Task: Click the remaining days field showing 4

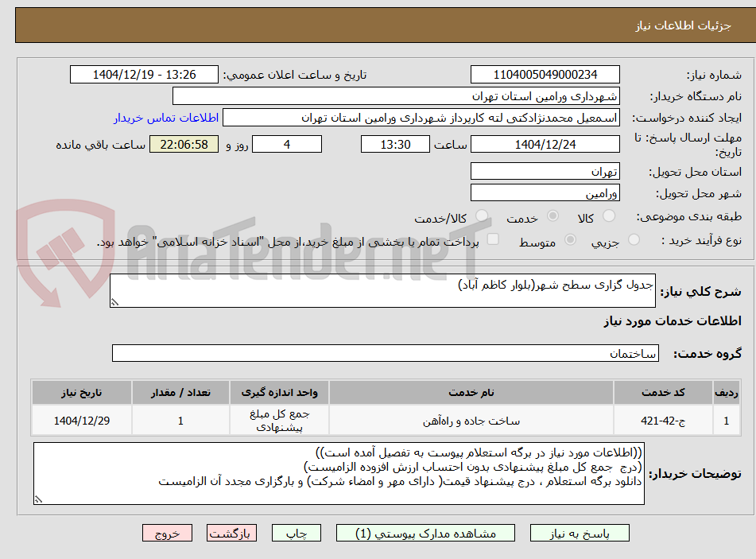Action: pos(287,144)
